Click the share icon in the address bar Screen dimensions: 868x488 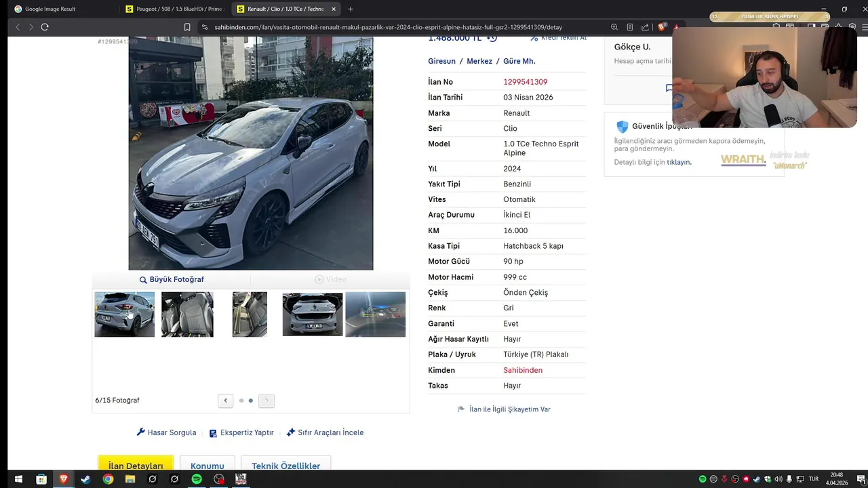point(645,27)
